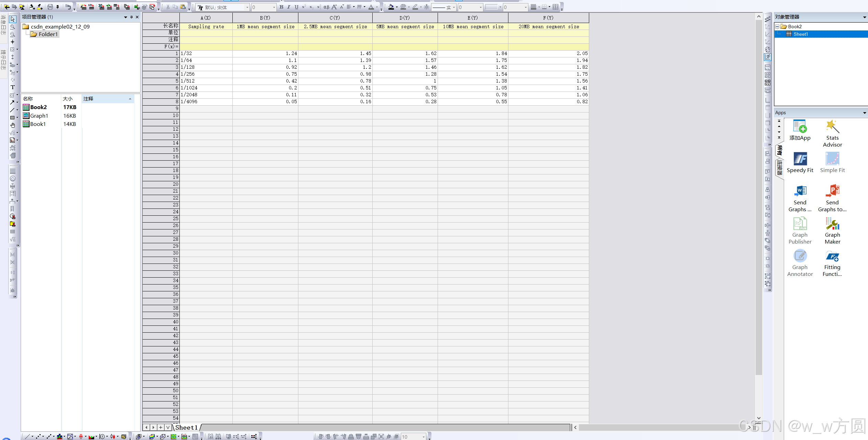Select column header A(X)

(x=206, y=18)
